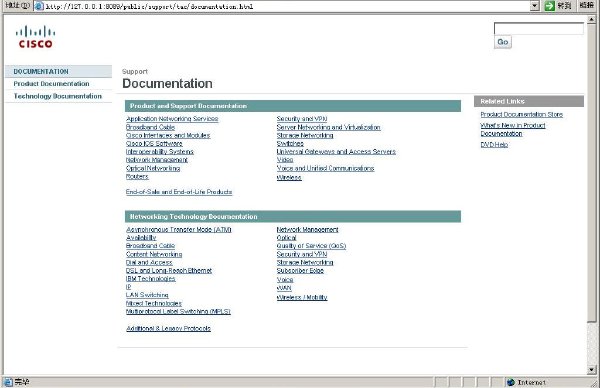Open DSL and Long-Reach Ethernet link
Viewport: 600px width, 388px height.
pyautogui.click(x=169, y=271)
